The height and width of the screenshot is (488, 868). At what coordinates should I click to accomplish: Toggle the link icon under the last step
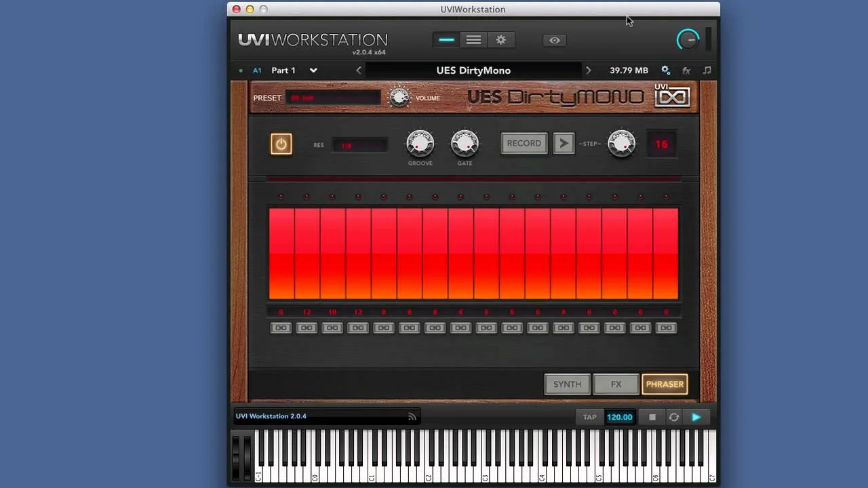tap(666, 327)
